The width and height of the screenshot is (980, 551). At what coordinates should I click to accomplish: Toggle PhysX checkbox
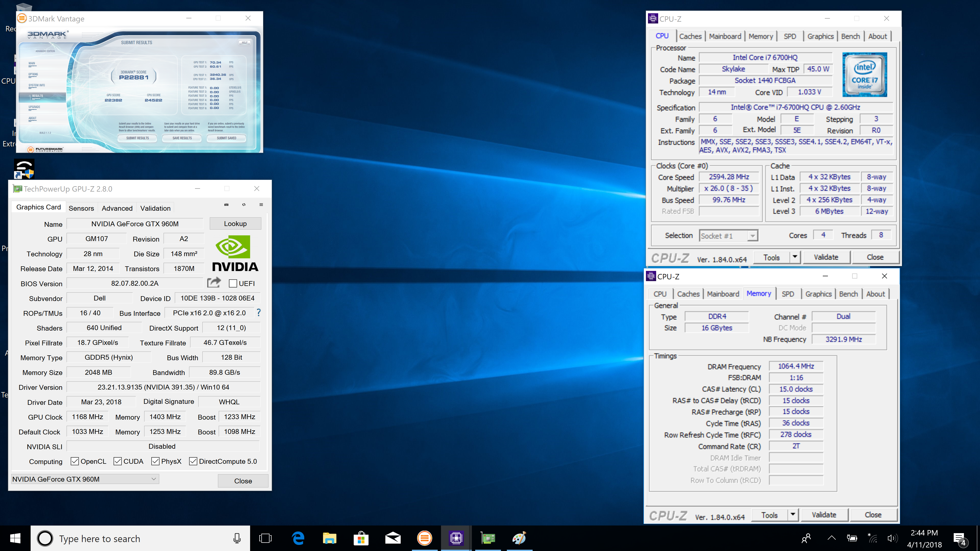click(x=155, y=461)
